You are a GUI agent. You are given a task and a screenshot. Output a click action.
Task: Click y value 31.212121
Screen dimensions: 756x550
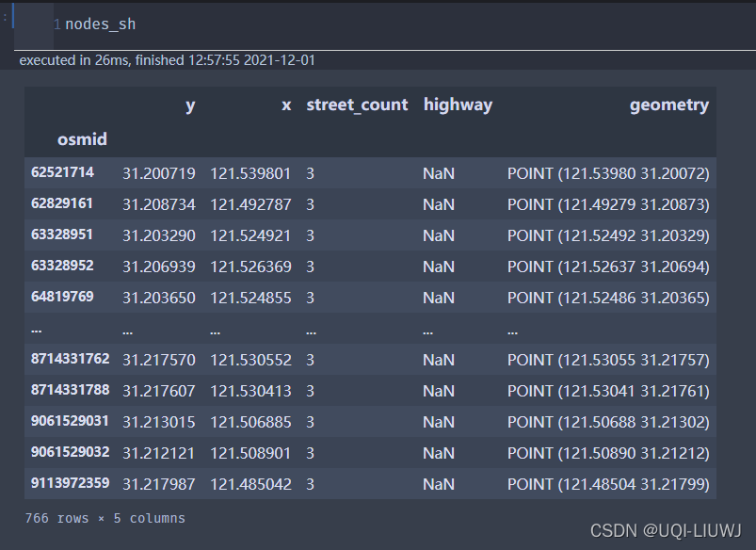pyautogui.click(x=158, y=453)
